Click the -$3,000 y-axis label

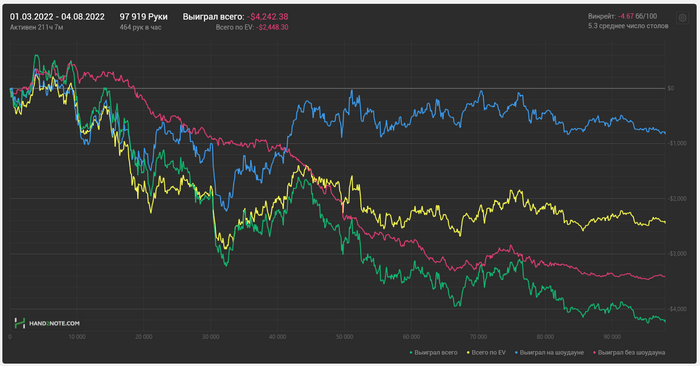[676, 254]
